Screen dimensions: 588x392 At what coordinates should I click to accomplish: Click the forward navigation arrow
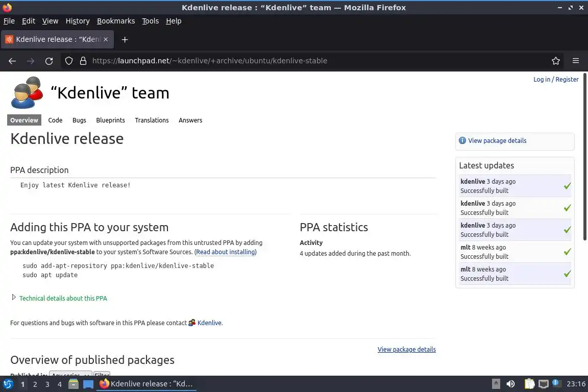pos(31,61)
